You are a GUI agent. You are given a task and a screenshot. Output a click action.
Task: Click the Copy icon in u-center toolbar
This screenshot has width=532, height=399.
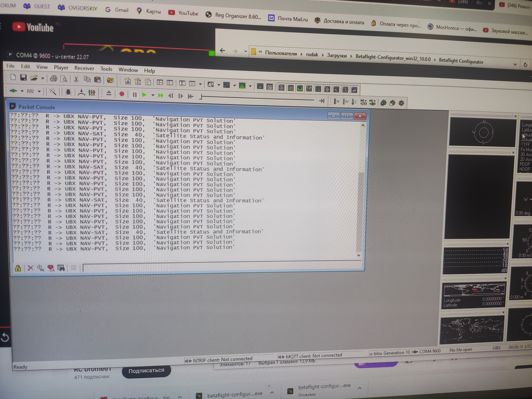coord(87,79)
